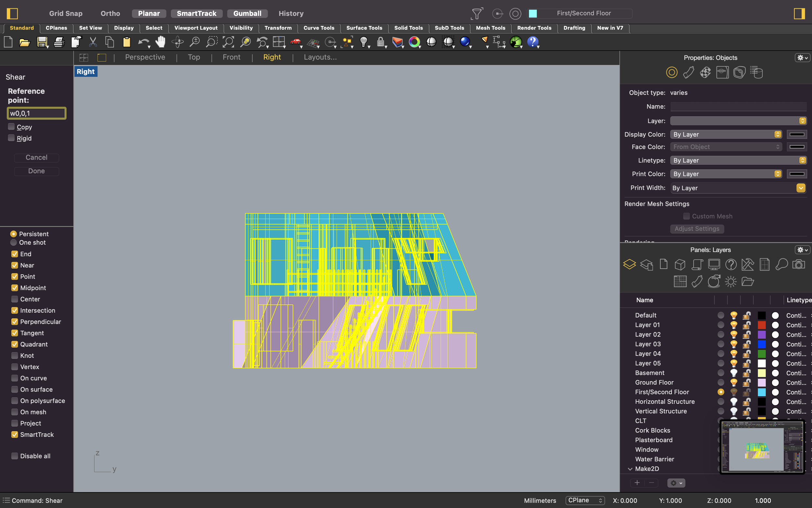Enable the Rigid checkbox in Shear panel

11,138
